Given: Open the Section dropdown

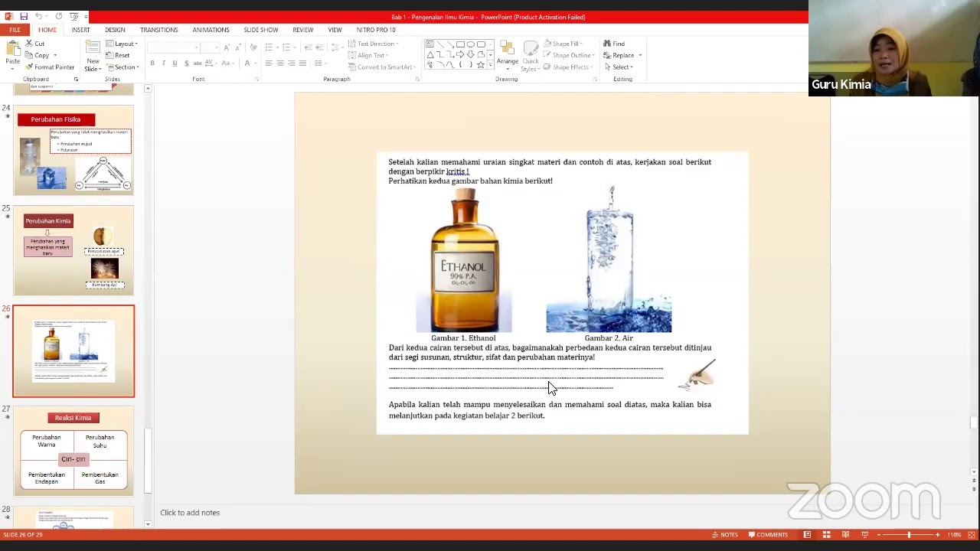Looking at the screenshot, I should pyautogui.click(x=122, y=67).
